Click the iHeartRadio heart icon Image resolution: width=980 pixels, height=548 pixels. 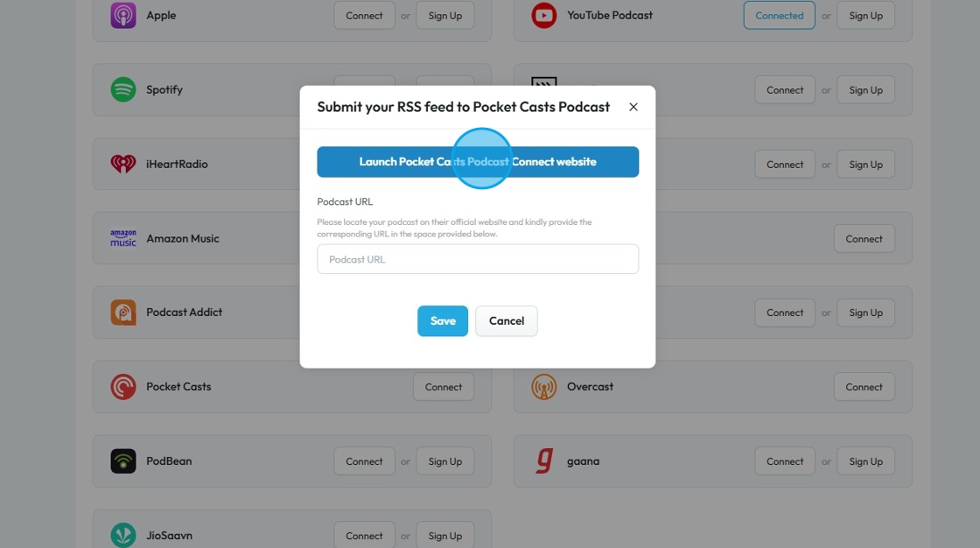[x=123, y=164]
